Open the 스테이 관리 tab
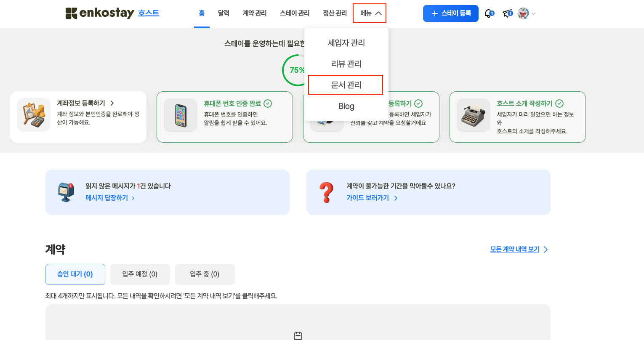This screenshot has height=340, width=644. (x=295, y=13)
